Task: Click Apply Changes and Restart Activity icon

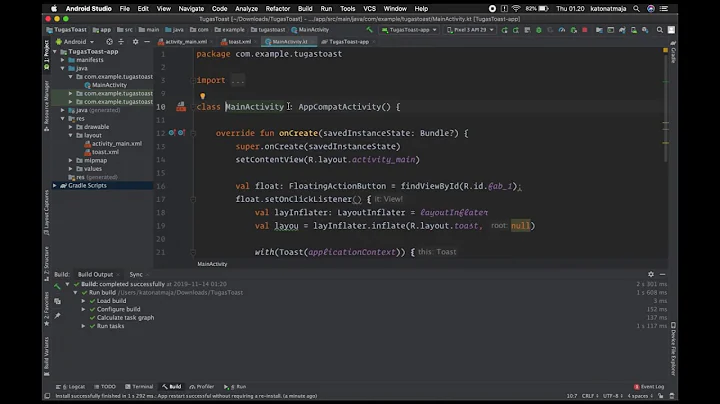Action: click(516, 30)
